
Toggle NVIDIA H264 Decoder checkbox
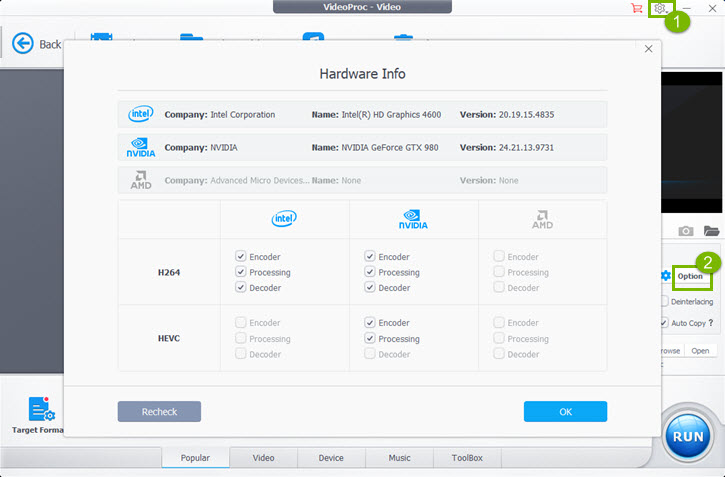coord(370,288)
